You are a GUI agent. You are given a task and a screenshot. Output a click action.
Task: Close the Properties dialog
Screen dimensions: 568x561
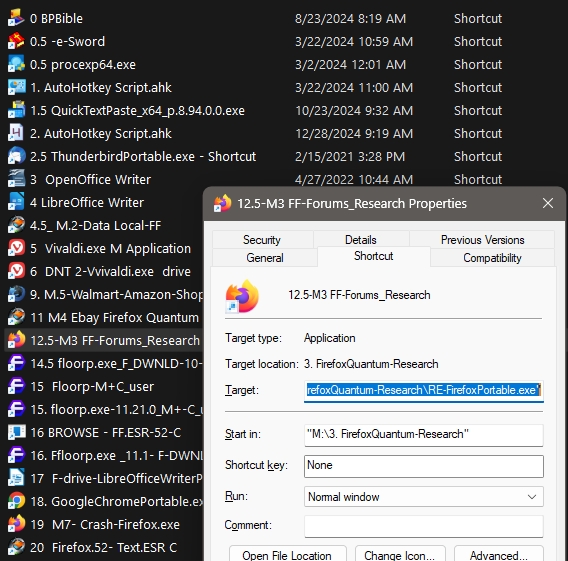548,203
